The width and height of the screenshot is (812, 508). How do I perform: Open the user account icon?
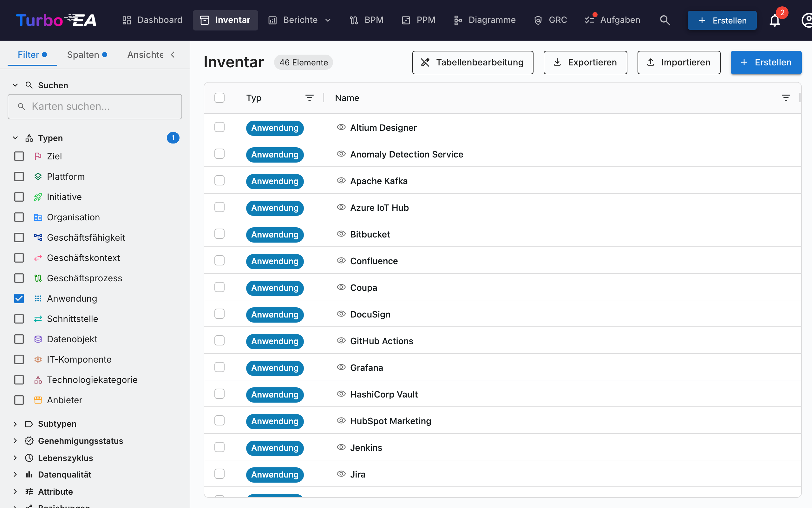click(807, 20)
